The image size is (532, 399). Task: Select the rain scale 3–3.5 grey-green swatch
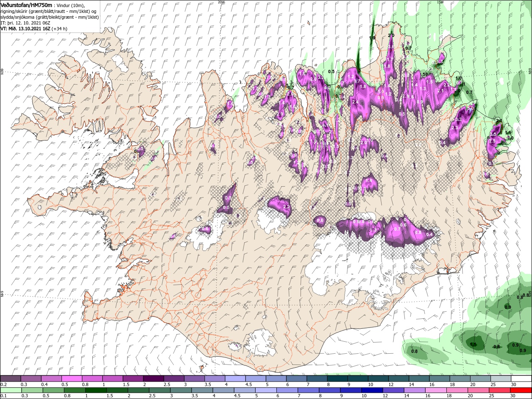click(182, 390)
